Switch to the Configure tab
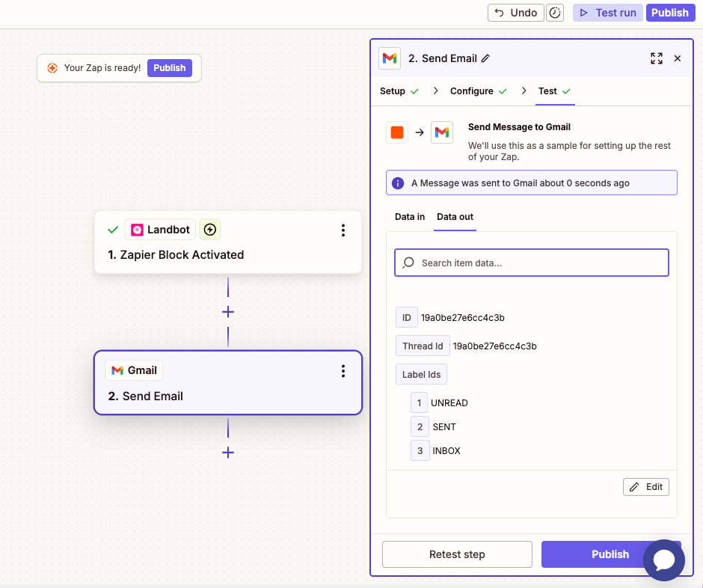Image resolution: width=703 pixels, height=588 pixels. (472, 91)
